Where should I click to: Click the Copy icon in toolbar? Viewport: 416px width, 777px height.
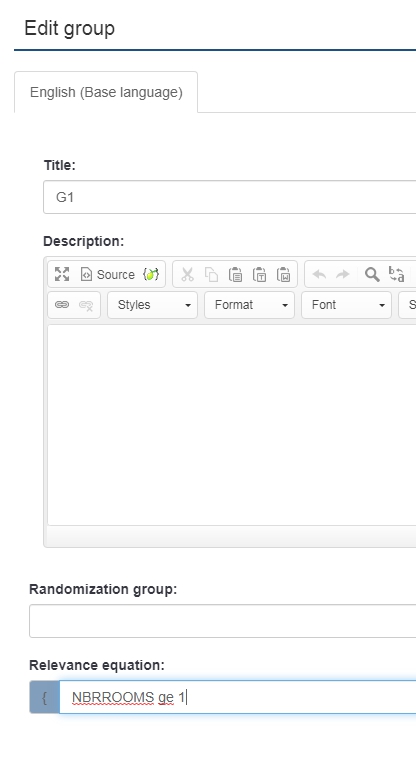[x=212, y=274]
